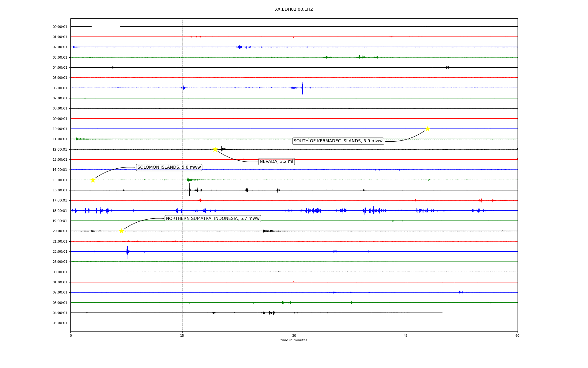Click the first 00:00:01 row label

coord(60,27)
